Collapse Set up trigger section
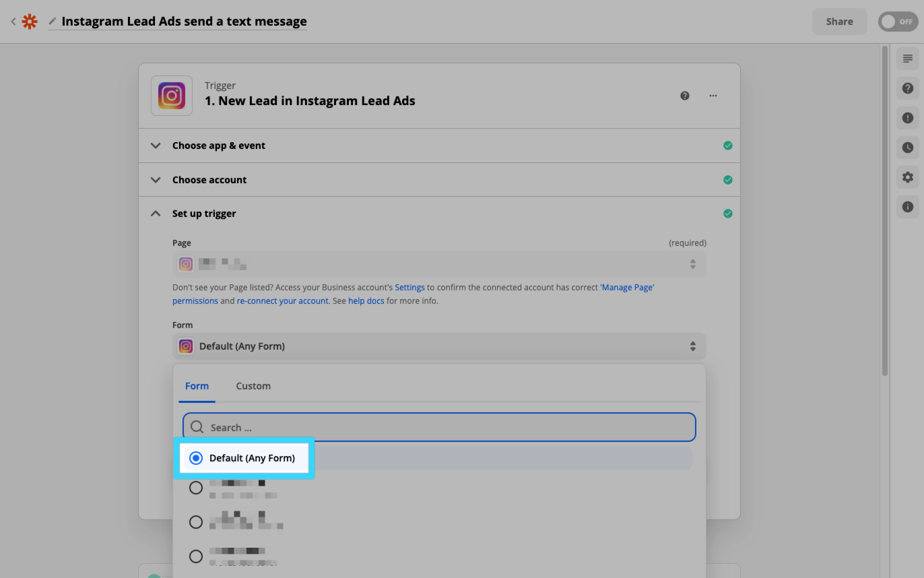This screenshot has width=924, height=578. pos(439,214)
